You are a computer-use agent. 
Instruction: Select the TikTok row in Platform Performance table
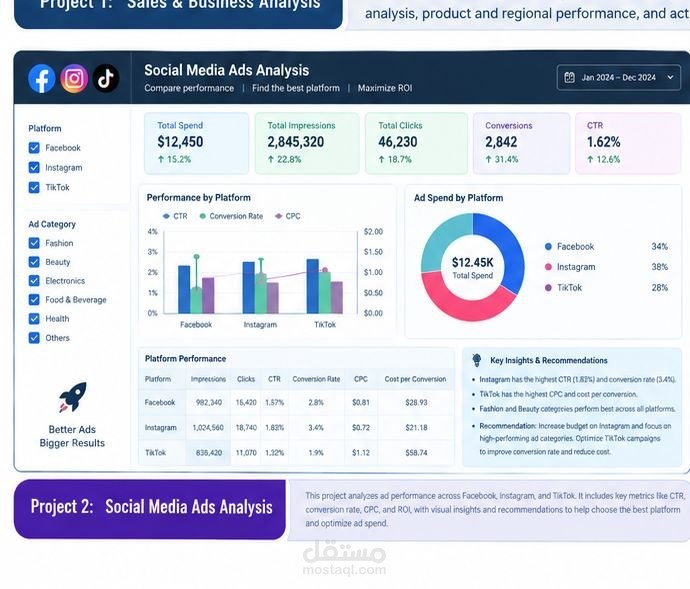click(x=296, y=453)
